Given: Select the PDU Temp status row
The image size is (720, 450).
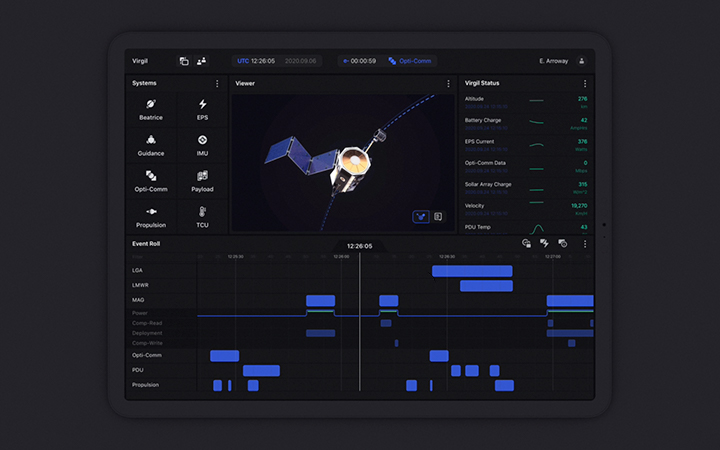Looking at the screenshot, I should click(x=526, y=228).
